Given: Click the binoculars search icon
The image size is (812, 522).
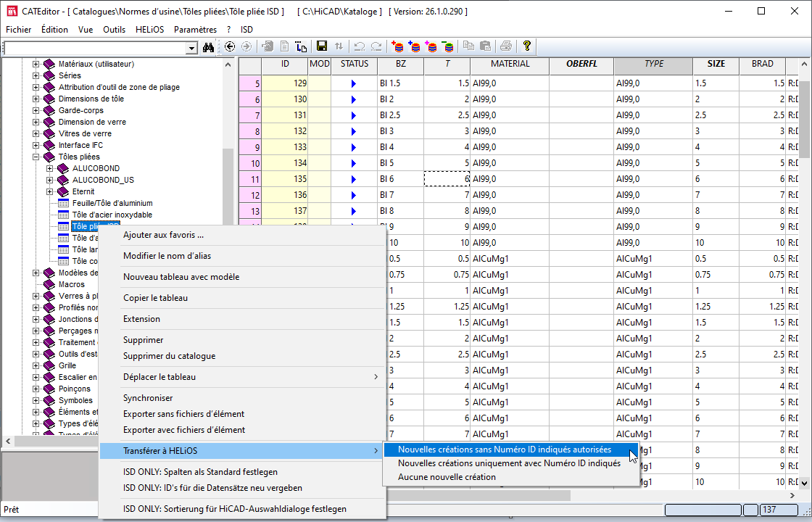Looking at the screenshot, I should click(209, 47).
